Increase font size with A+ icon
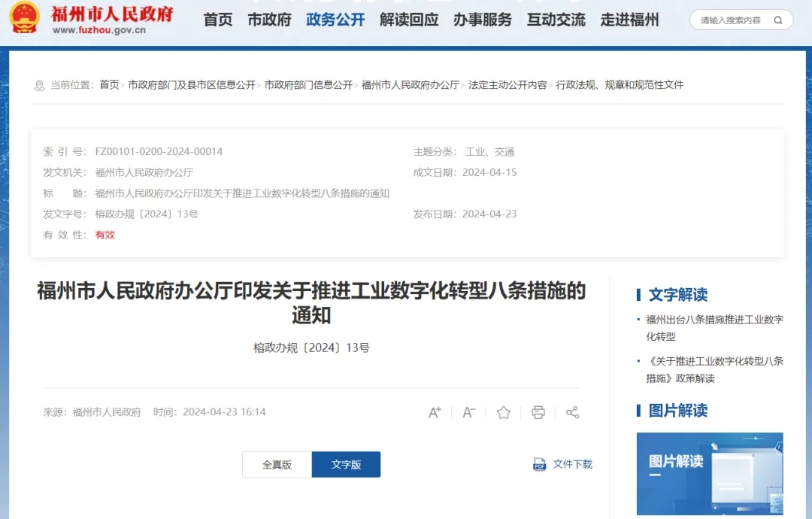This screenshot has height=519, width=812. (x=435, y=412)
